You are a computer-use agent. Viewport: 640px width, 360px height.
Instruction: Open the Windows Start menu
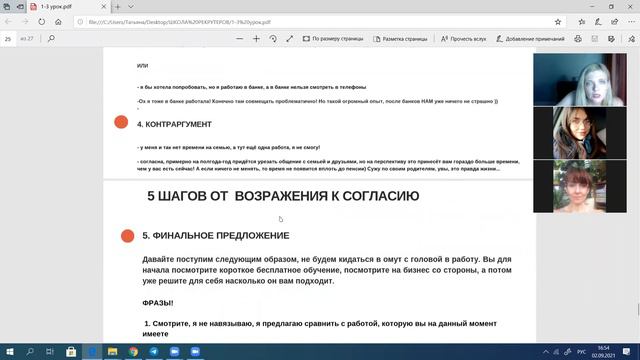[9, 351]
